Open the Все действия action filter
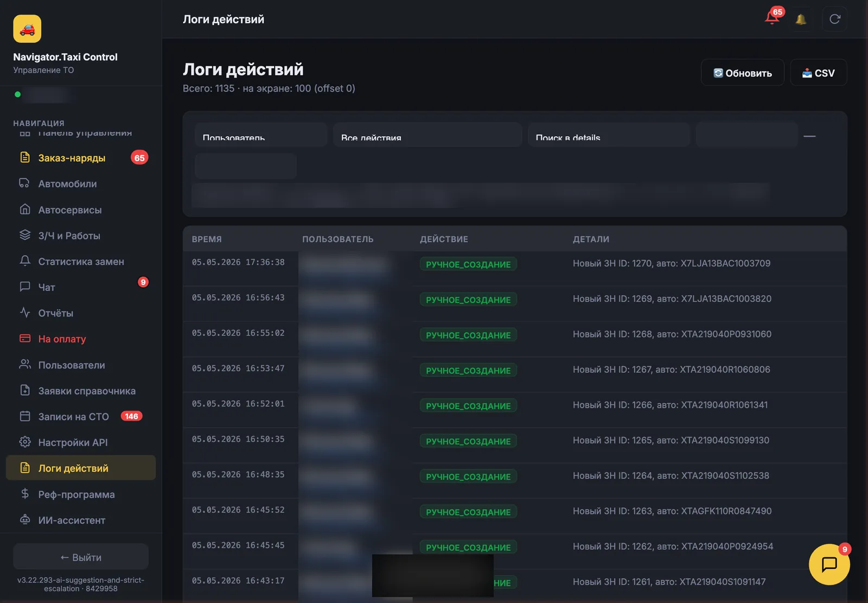 (x=427, y=135)
